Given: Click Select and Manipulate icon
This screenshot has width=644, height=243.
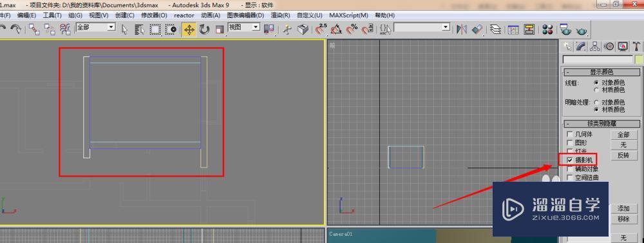Looking at the screenshot, I should point(287,29).
